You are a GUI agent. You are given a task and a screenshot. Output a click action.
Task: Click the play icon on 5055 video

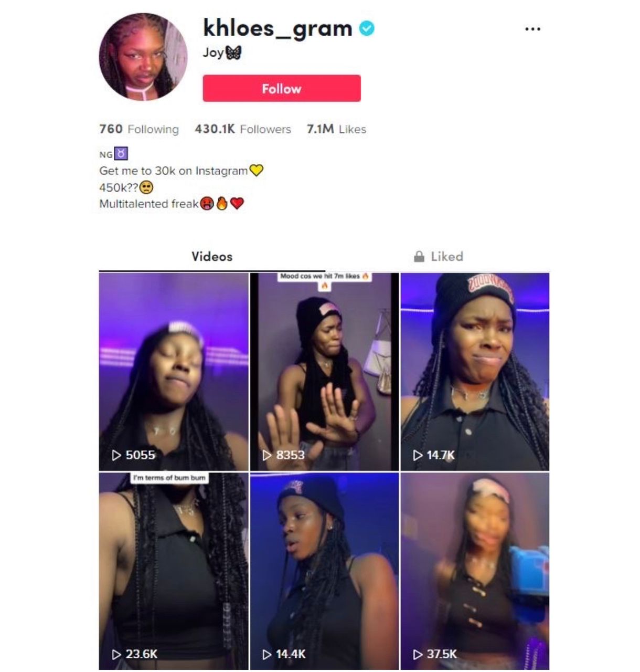pyautogui.click(x=116, y=455)
